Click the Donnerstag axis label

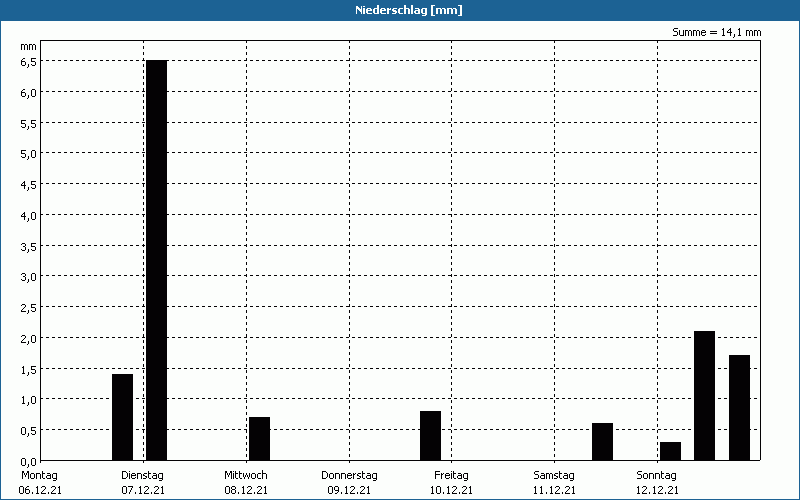coord(349,476)
